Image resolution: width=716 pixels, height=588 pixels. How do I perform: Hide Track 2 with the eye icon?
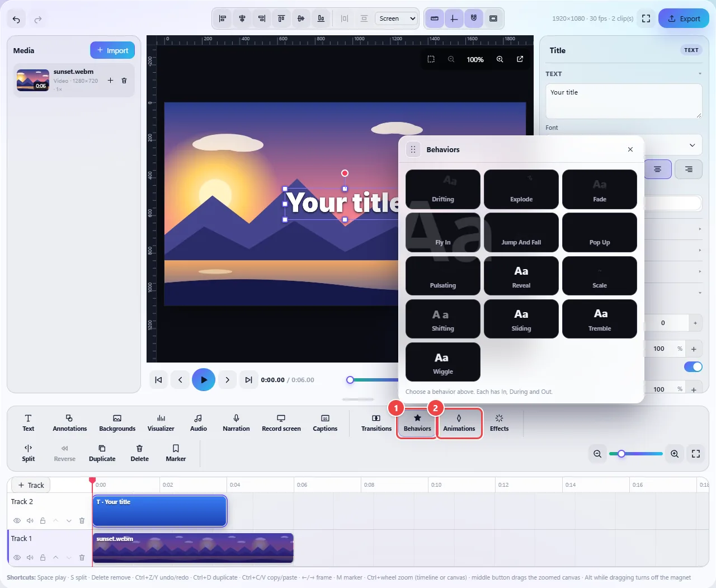17,521
